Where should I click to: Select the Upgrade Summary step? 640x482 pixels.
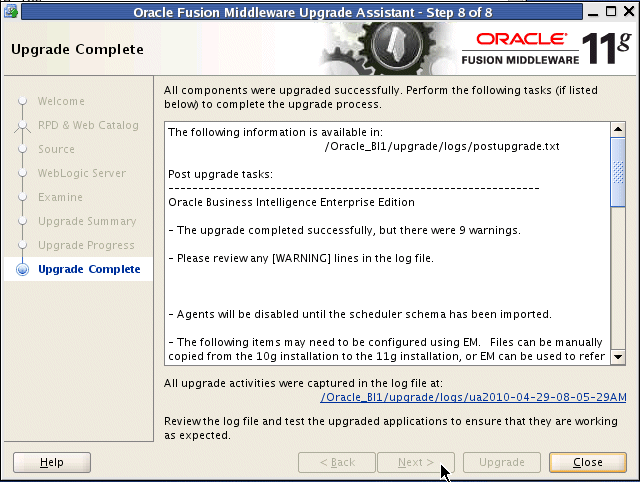87,221
